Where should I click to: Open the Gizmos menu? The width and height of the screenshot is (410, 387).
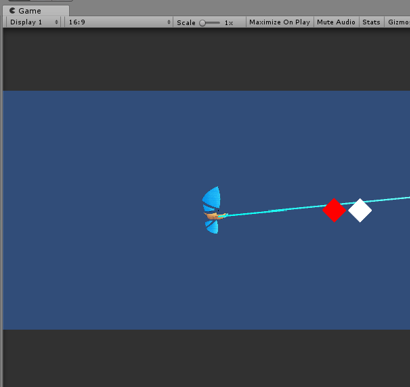coord(398,22)
